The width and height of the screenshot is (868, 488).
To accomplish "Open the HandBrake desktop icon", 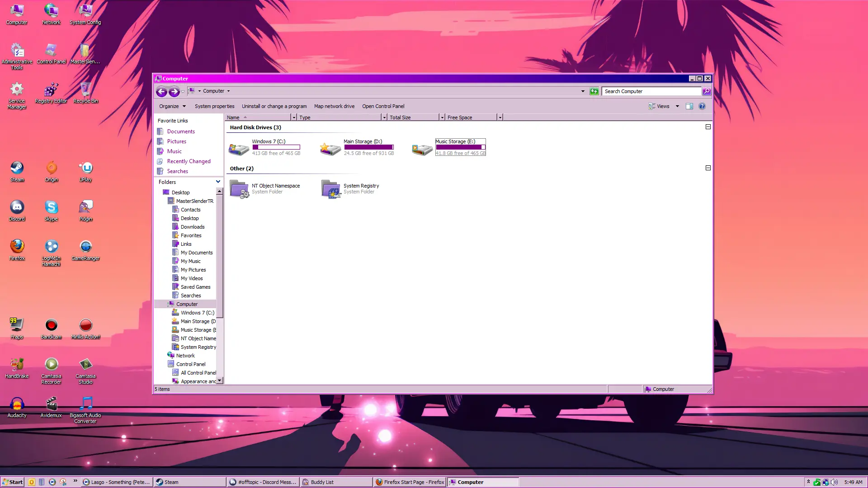I will pos(17,364).
